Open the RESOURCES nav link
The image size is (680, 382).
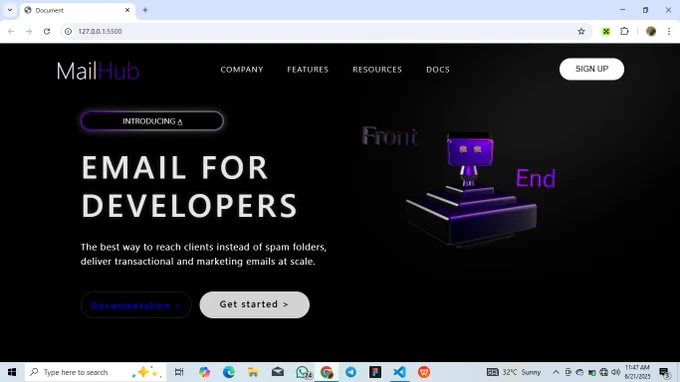[x=377, y=69]
